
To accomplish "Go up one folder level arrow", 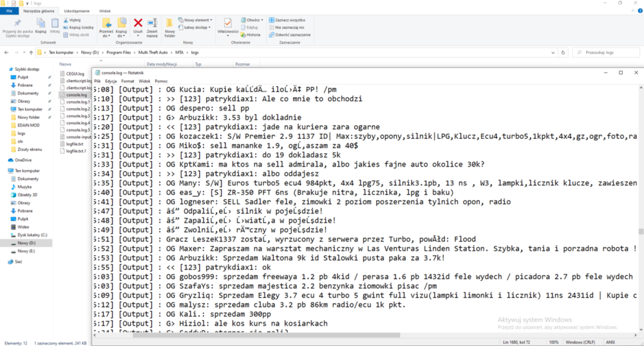I will 31,53.
